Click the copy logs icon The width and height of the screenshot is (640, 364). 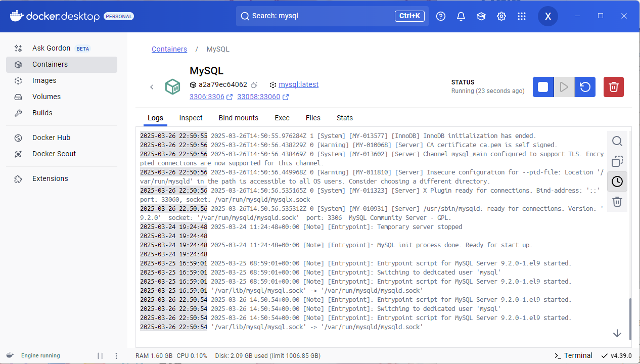pyautogui.click(x=617, y=161)
